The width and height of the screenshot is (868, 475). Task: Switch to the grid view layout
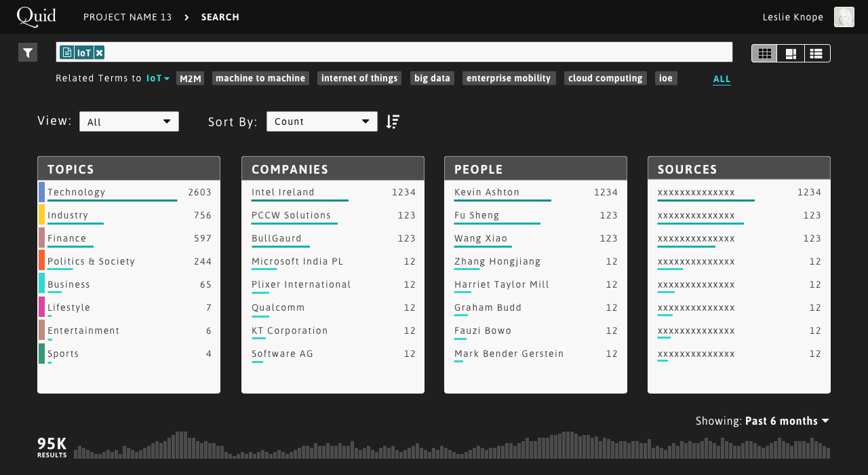[765, 54]
